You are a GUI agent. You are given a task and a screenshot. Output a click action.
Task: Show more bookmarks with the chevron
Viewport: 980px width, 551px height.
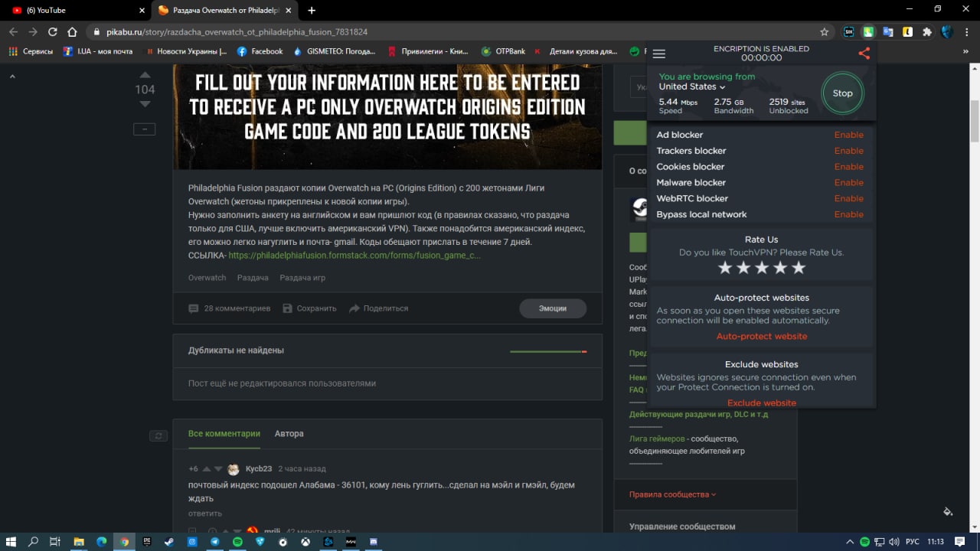tap(965, 51)
